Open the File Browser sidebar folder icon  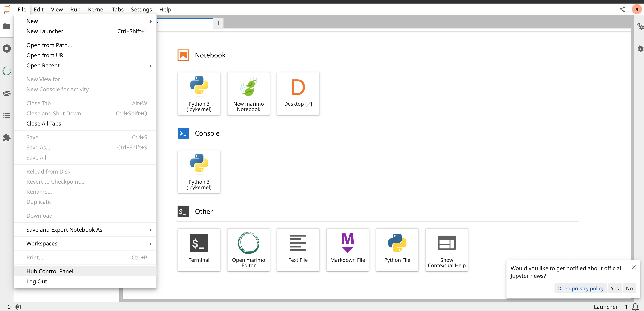(x=7, y=26)
